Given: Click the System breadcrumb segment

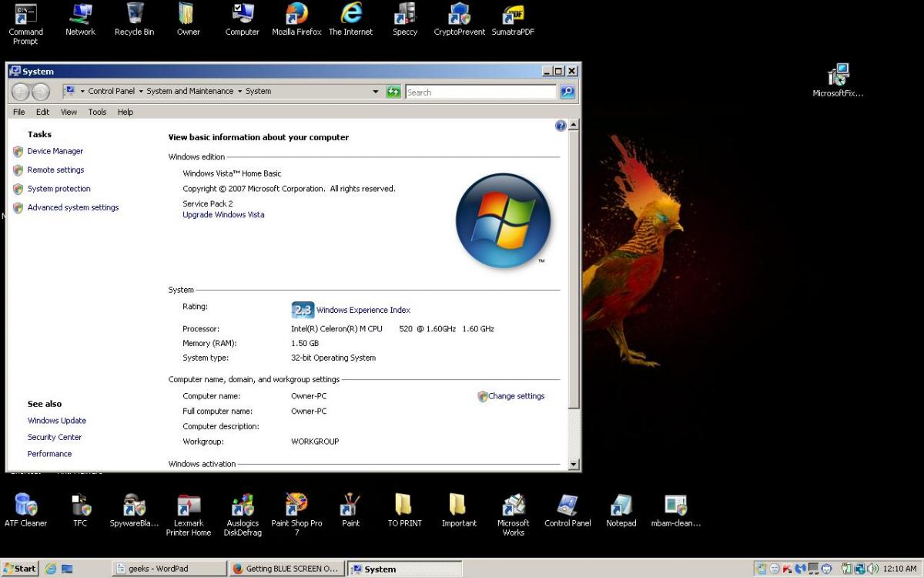Looking at the screenshot, I should coord(258,91).
